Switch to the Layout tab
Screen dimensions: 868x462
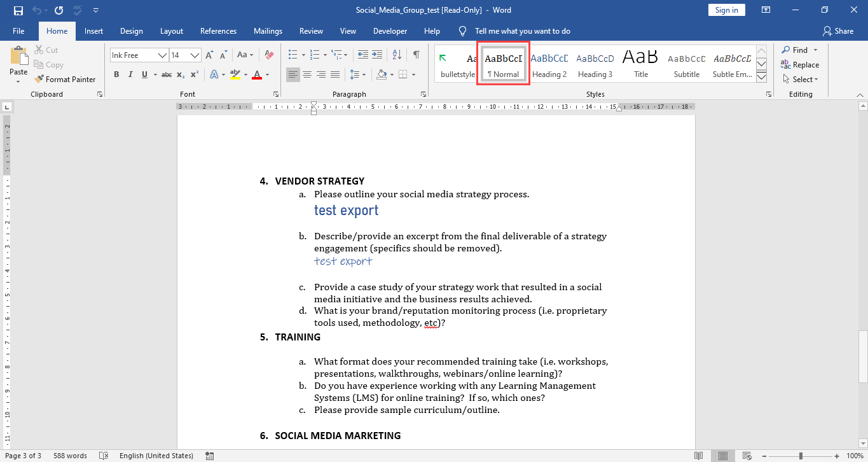(172, 31)
